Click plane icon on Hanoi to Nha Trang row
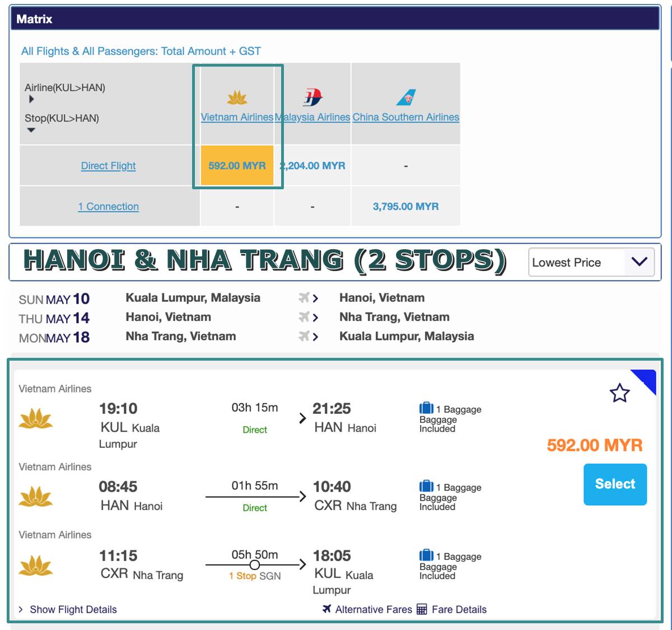The height and width of the screenshot is (630, 672). (304, 317)
